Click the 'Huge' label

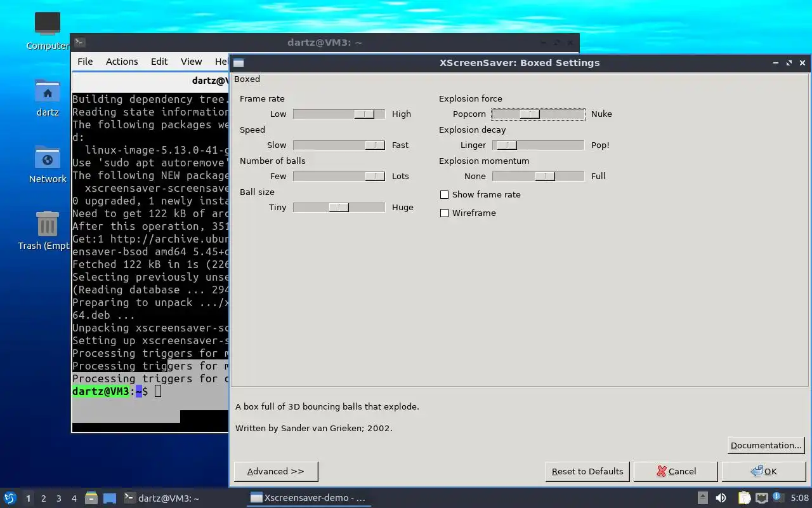(x=403, y=208)
